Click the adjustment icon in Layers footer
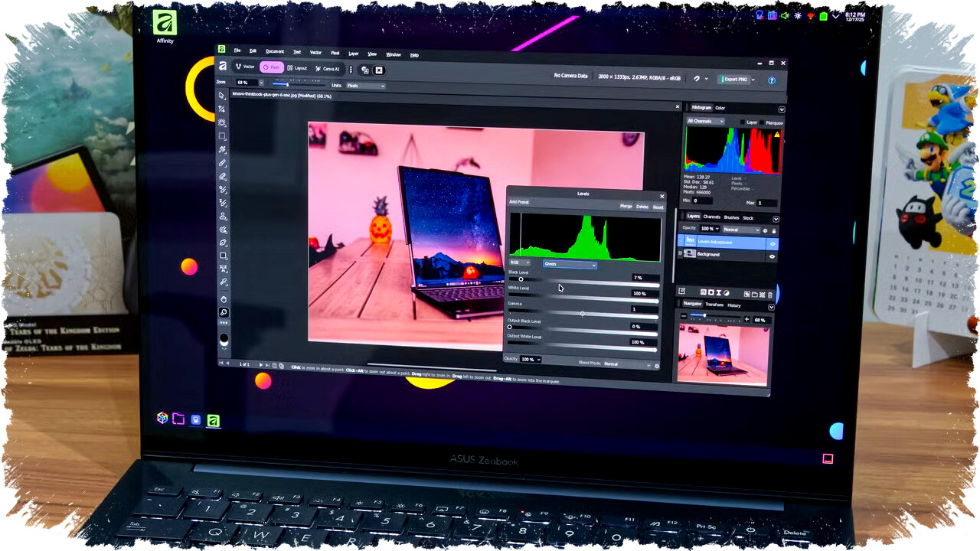 [726, 292]
